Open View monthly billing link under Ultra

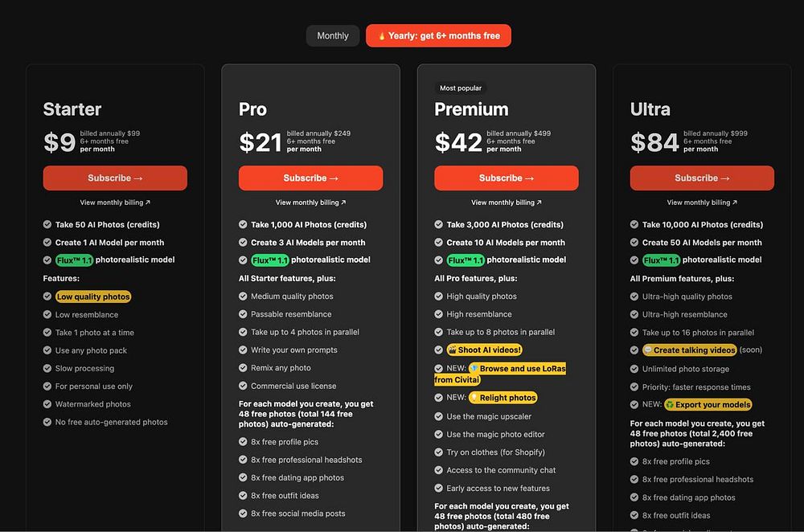[x=702, y=203]
